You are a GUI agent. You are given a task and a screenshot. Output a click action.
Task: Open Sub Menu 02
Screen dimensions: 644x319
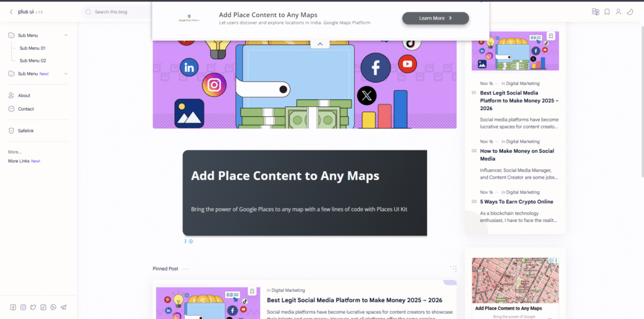coord(33,60)
